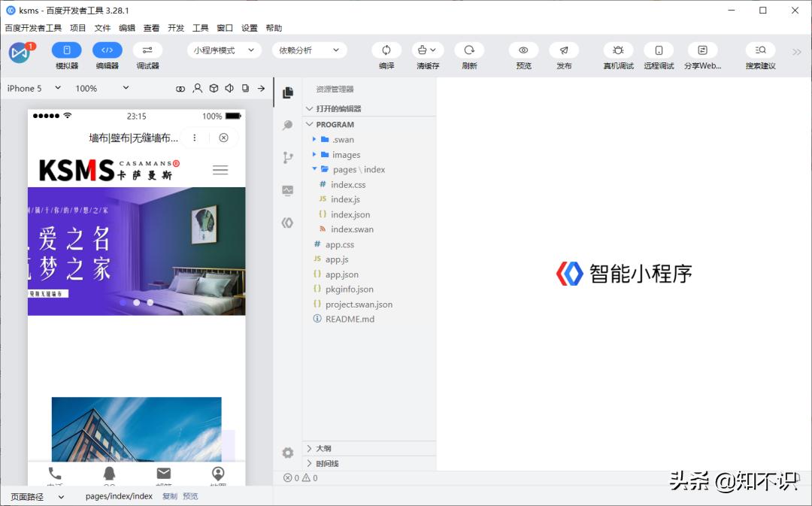This screenshot has width=812, height=506.
Task: Open the search icon in the left activity bar
Action: [x=287, y=125]
